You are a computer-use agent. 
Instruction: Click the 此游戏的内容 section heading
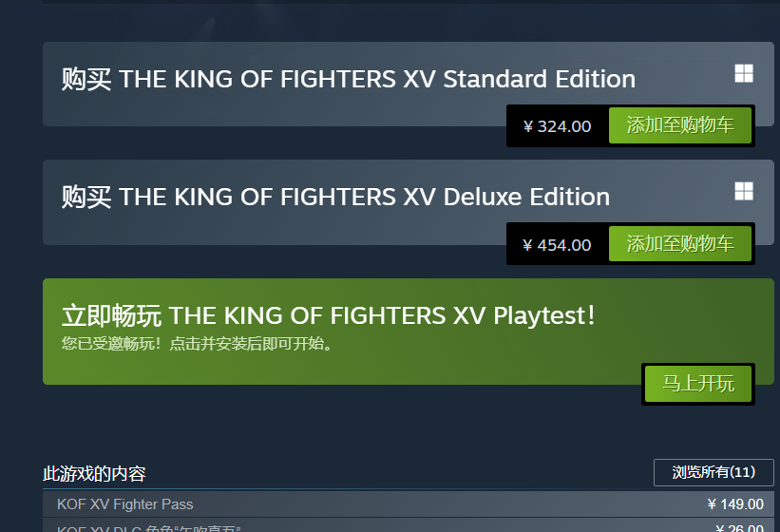(94, 473)
